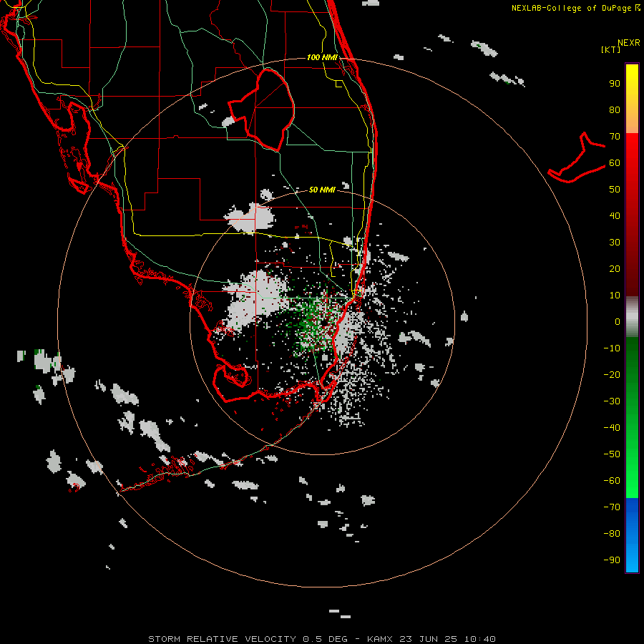Click the -50 value on velocity scale
The image size is (644, 644).
coord(612,454)
